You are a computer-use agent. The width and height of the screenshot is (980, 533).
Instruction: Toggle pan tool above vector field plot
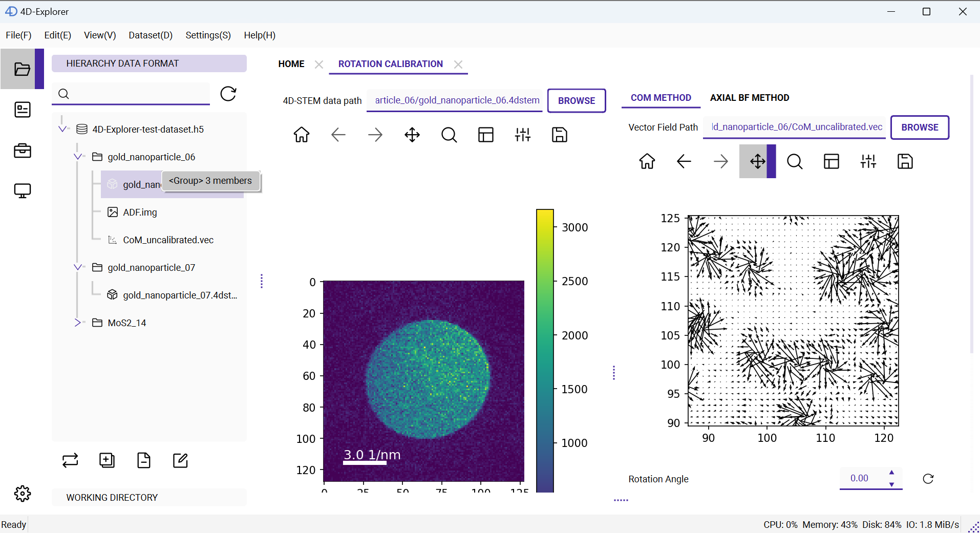pyautogui.click(x=758, y=162)
